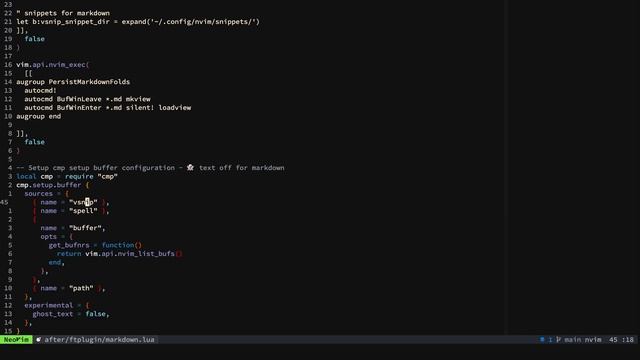Click the 'augroup PersistMarkdownFolds' line
This screenshot has height=360, width=640.
[73, 82]
